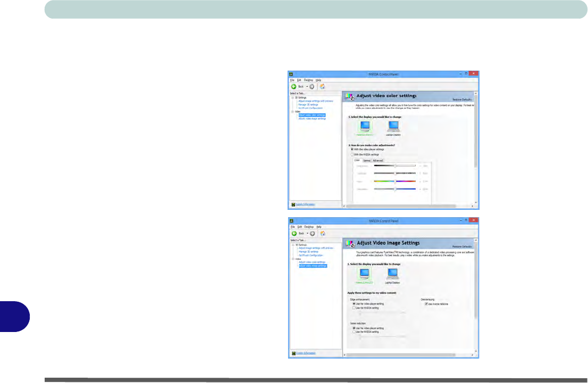Screen dimensions: 588x383
Task: Open 'Adjust image settings with preview' in video color window
Action: pos(316,101)
